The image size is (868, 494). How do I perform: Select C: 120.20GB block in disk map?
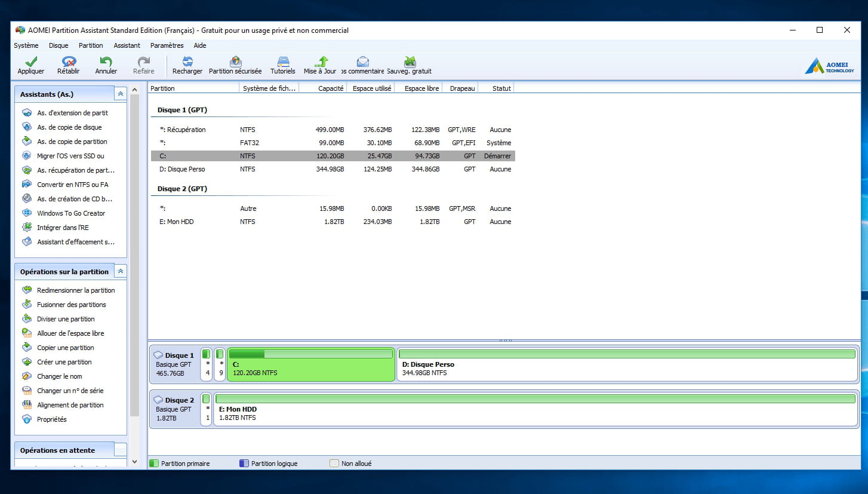311,364
